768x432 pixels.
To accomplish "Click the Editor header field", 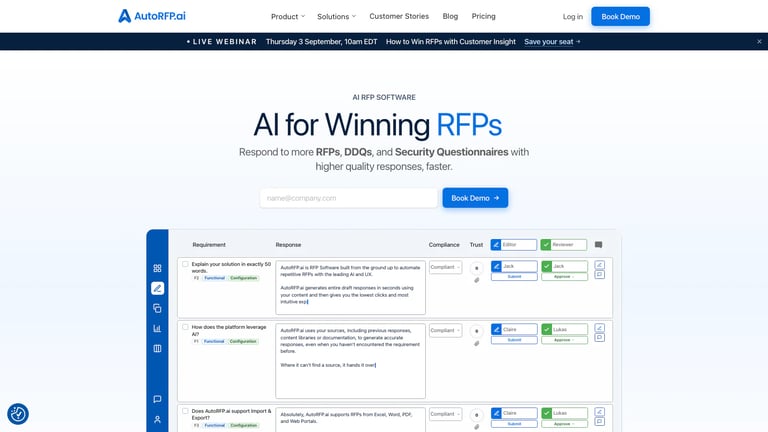I will click(514, 244).
